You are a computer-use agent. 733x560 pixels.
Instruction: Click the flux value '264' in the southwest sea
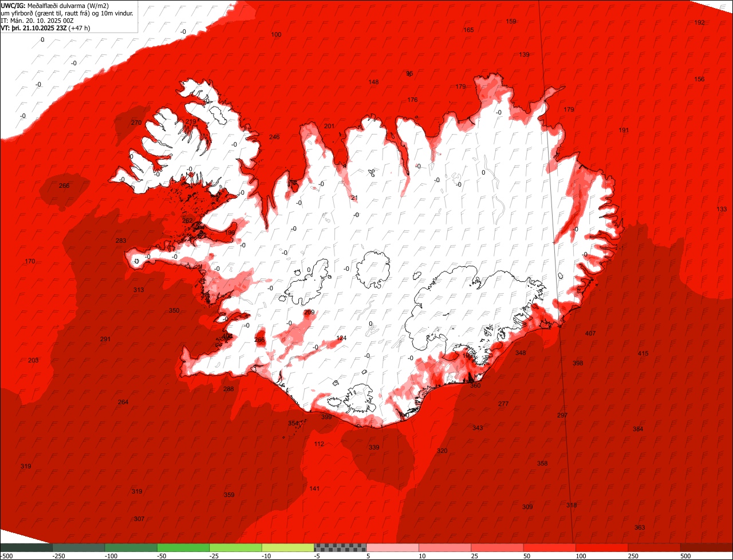123,403
